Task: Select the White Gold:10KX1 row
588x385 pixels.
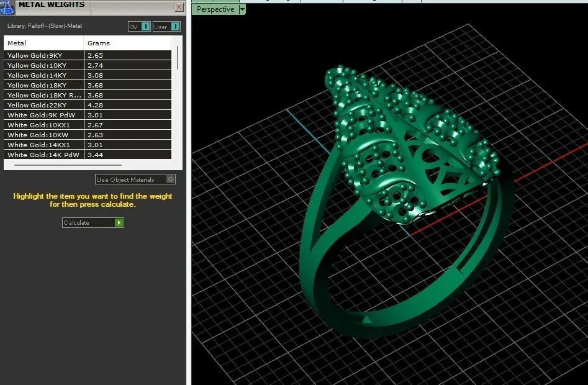Action: pos(88,125)
